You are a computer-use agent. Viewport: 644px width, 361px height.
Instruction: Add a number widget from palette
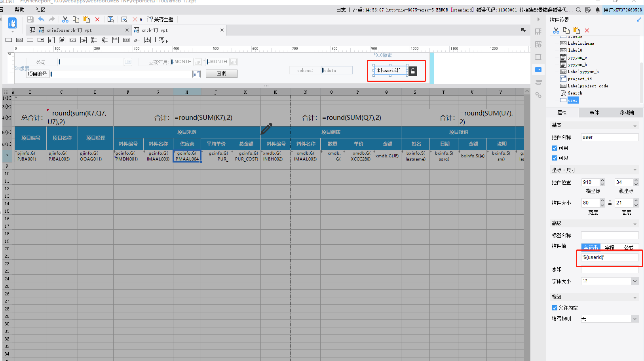[73, 40]
